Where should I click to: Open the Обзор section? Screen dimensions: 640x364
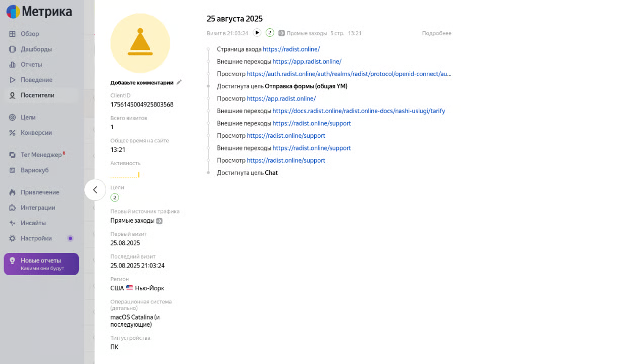30,34
